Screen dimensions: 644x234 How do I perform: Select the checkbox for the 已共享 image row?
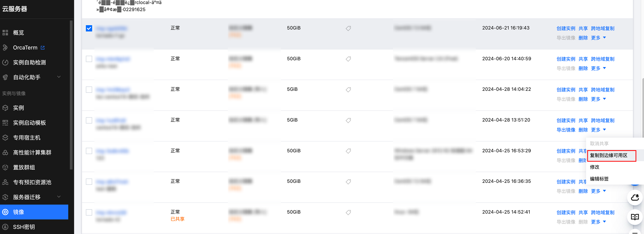point(89,212)
